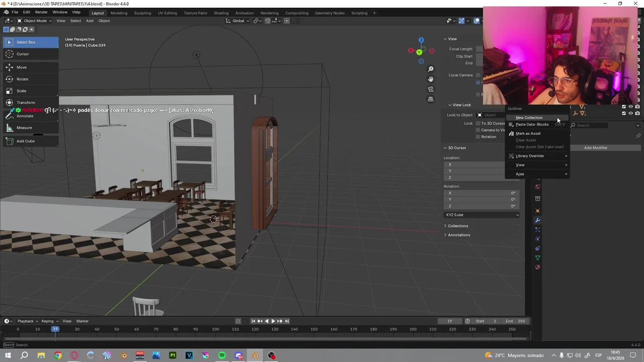644x362 pixels.
Task: Open the Physics properties tab
Action: pyautogui.click(x=537, y=239)
